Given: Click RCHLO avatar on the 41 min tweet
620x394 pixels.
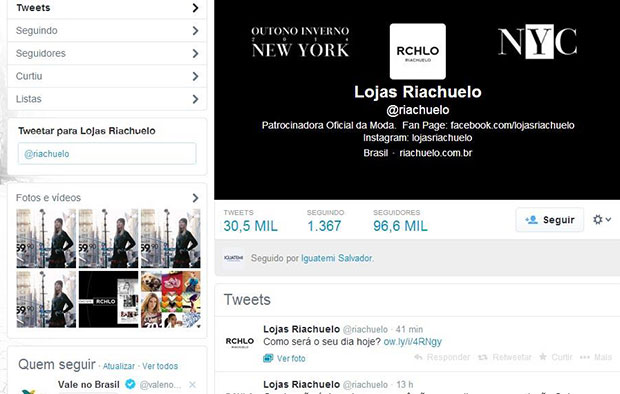Looking at the screenshot, I should click(240, 341).
